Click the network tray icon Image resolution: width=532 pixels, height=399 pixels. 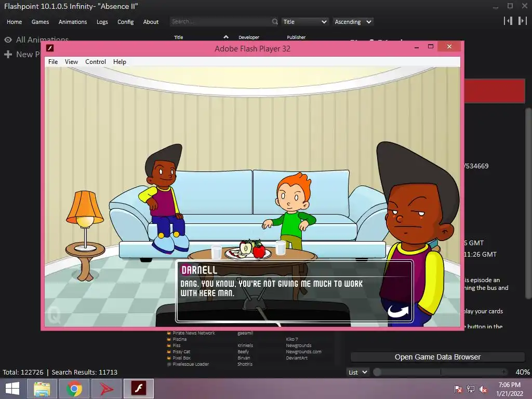click(x=470, y=389)
